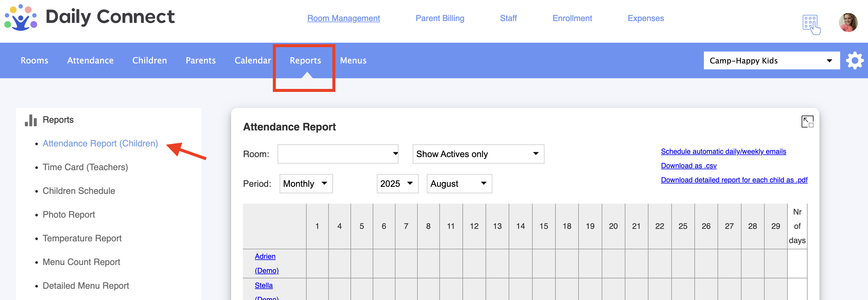The image size is (868, 300).
Task: Open the Show Actives only dropdown
Action: tap(478, 154)
